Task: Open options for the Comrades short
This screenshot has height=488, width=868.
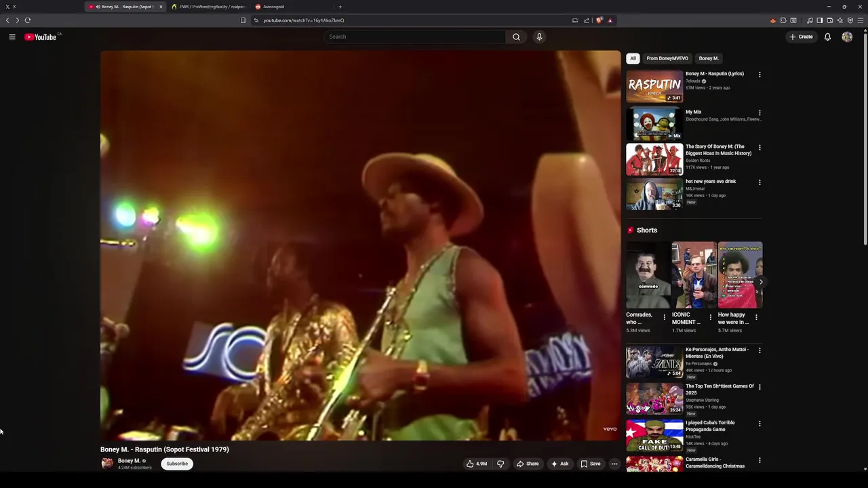Action: point(665,317)
